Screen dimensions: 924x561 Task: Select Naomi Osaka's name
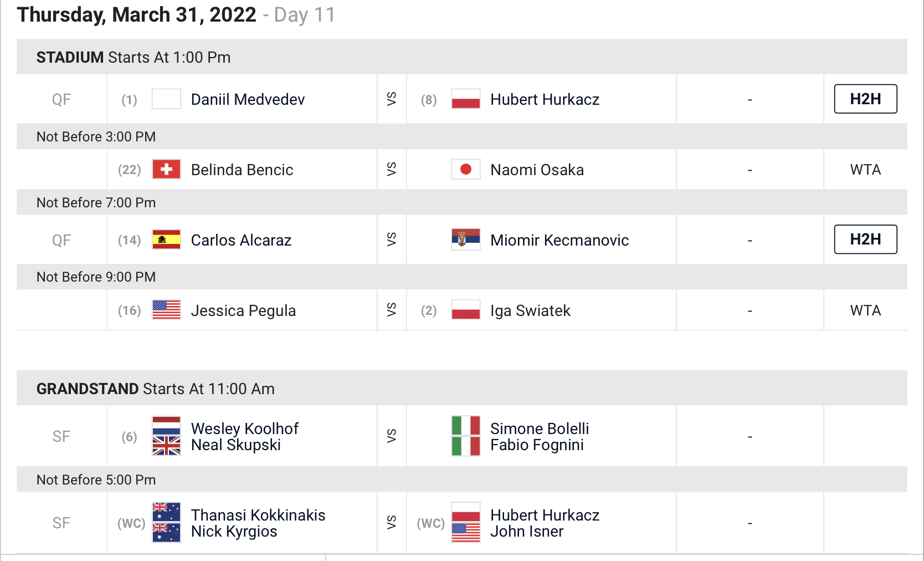point(537,170)
